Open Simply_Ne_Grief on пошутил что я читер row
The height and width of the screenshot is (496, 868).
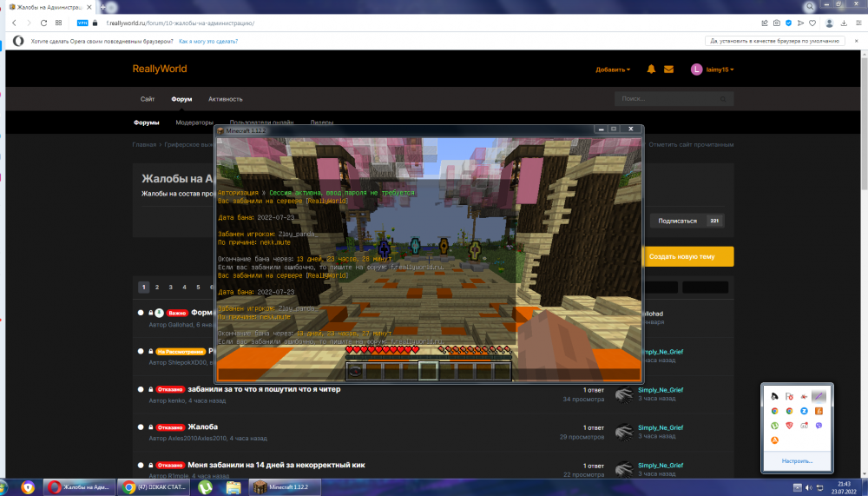pos(661,390)
